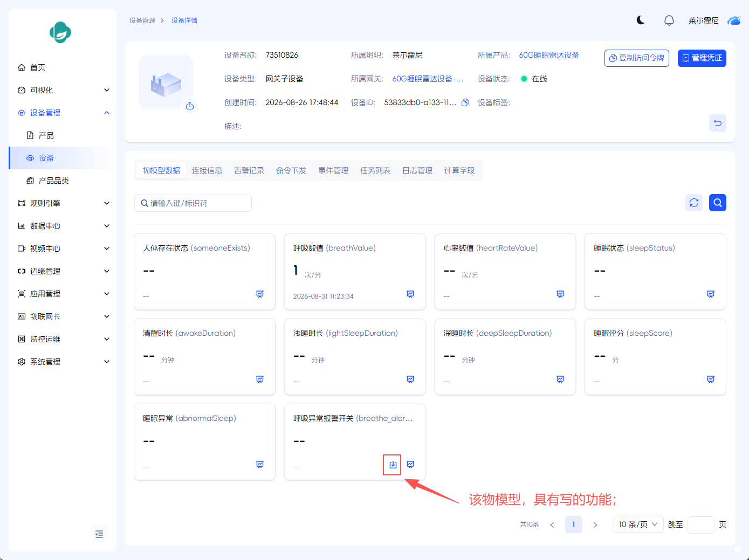Click the blue search icon button
The height and width of the screenshot is (560, 749).
(718, 203)
